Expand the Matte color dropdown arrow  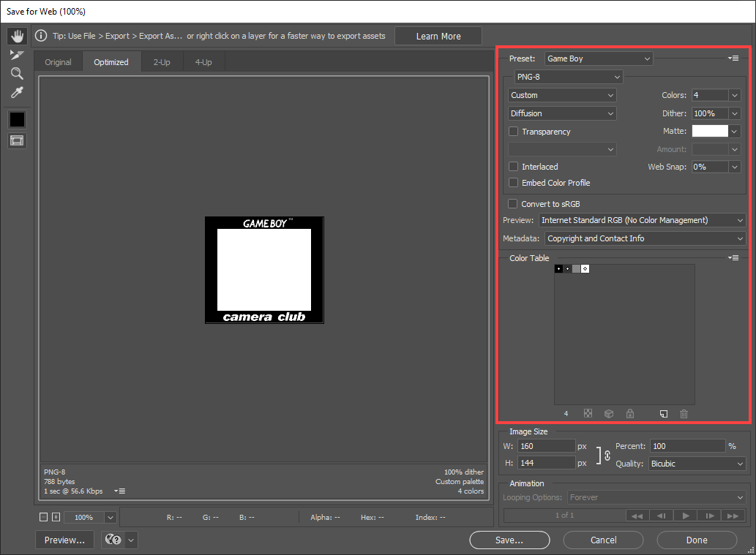tap(735, 131)
